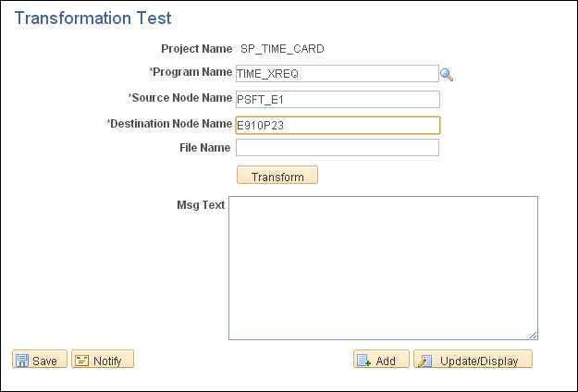Click the Msg Text label
The image size is (578, 392).
pyautogui.click(x=201, y=205)
